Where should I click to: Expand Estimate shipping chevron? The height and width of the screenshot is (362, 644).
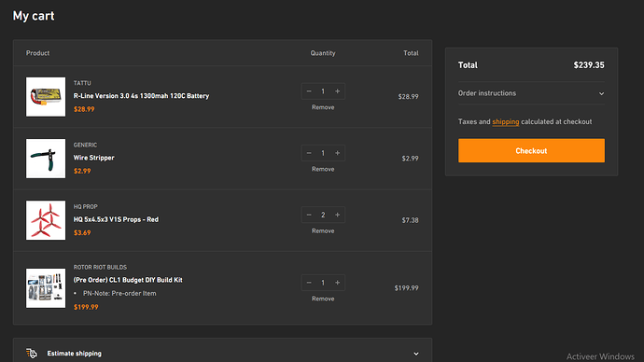click(x=415, y=354)
